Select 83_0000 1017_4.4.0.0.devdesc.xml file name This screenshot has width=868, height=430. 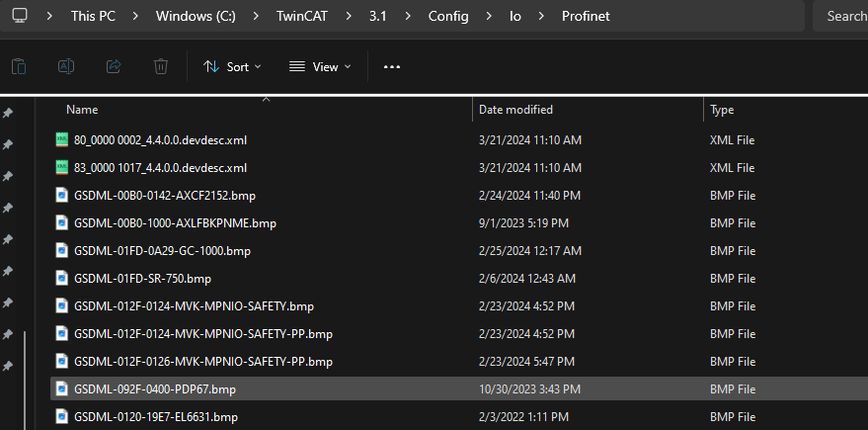[x=161, y=168]
